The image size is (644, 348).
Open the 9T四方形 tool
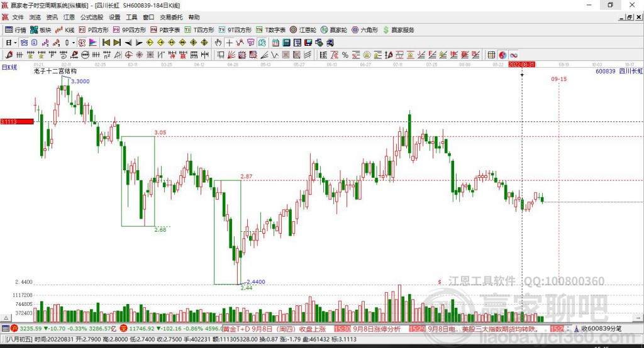[x=235, y=30]
